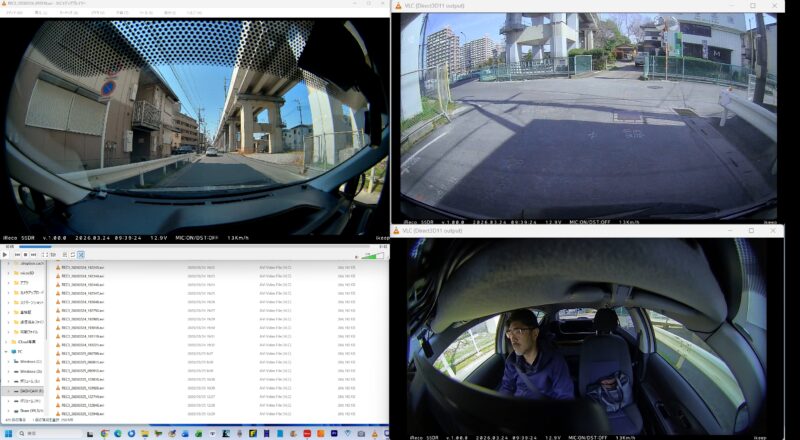800x440 pixels.
Task: Open Microsoft Edge from the taskbar
Action: [117, 433]
